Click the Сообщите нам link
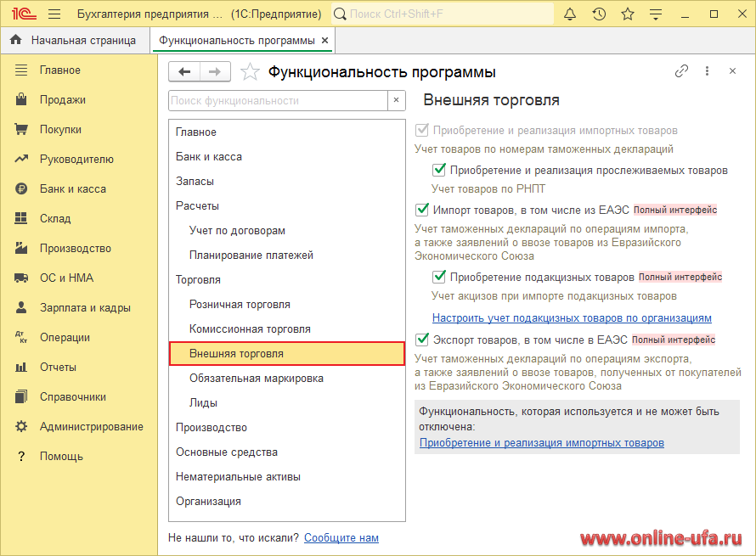 click(341, 537)
